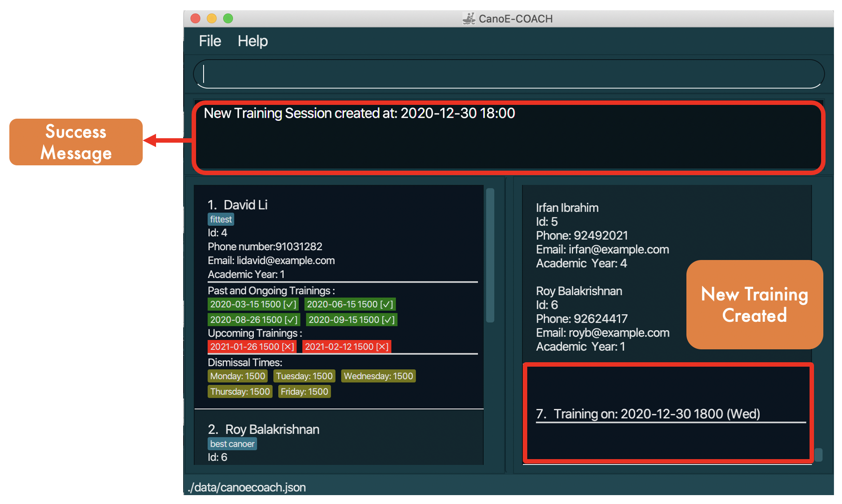842x504 pixels.
Task: Select 'Upcoming Trainings' heading for David Li
Action: [x=255, y=333]
